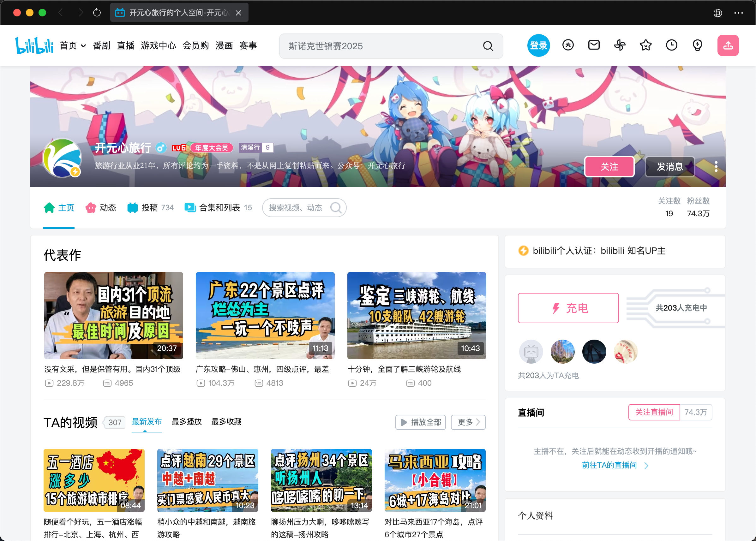Click video title 十分钟，全面了解三峡游轮及航线
The height and width of the screenshot is (541, 756).
pos(404,369)
